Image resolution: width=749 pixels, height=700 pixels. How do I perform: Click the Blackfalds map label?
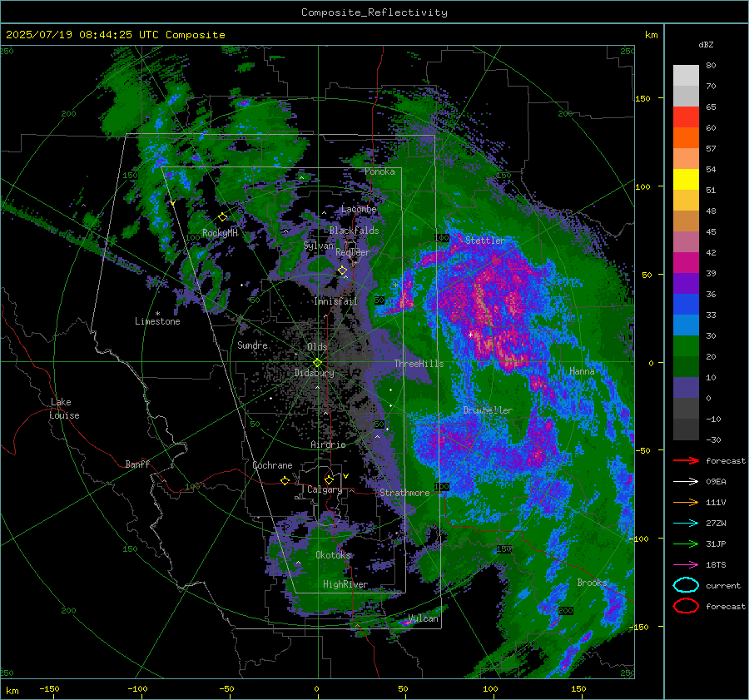[x=354, y=231]
